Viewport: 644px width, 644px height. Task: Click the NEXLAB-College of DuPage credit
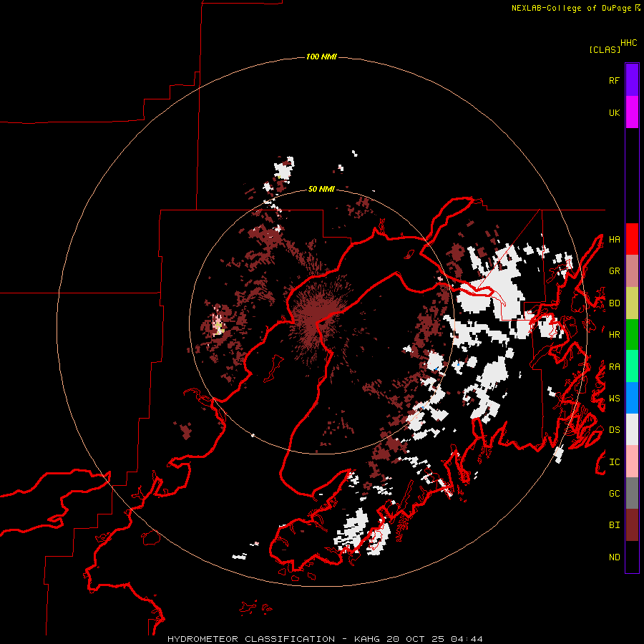tap(571, 8)
